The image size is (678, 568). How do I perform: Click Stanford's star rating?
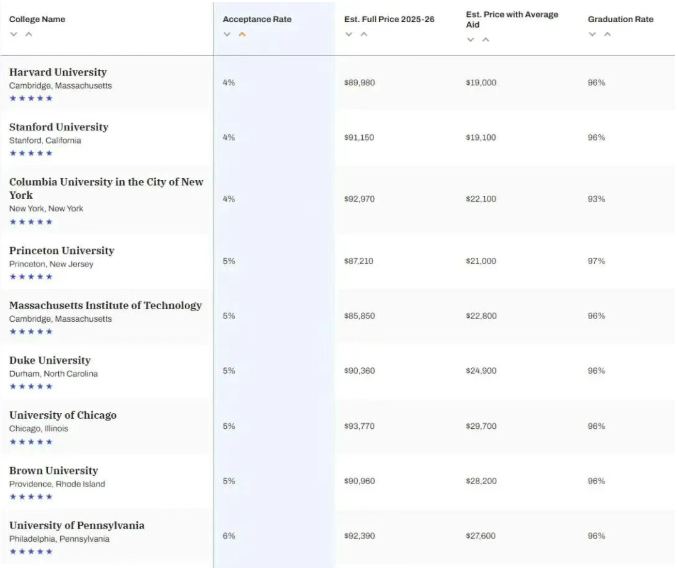tap(31, 153)
